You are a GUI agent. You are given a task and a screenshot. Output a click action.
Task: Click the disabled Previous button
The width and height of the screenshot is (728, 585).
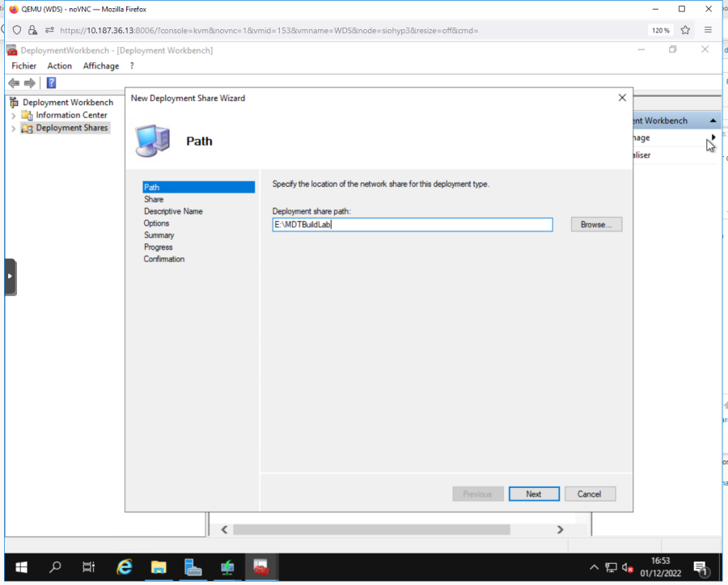pyautogui.click(x=478, y=494)
